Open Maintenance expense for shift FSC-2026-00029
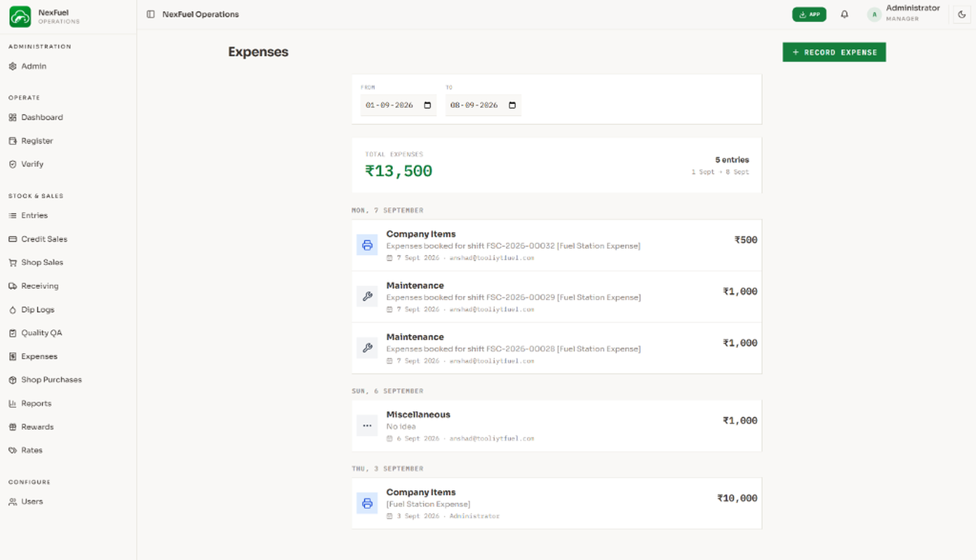The width and height of the screenshot is (976, 560). tap(557, 297)
